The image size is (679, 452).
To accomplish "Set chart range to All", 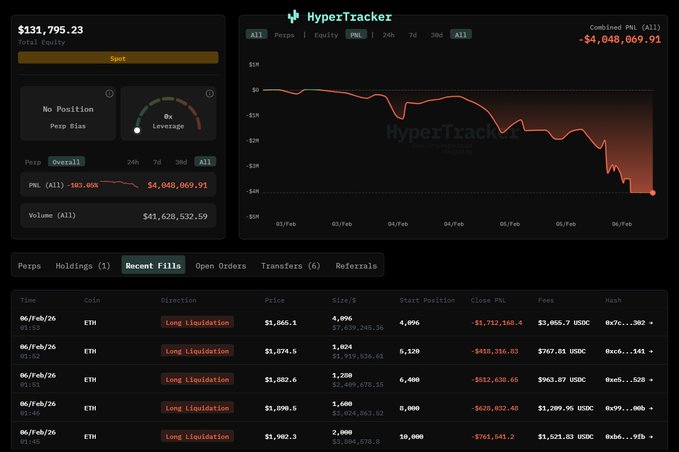I will [x=461, y=35].
